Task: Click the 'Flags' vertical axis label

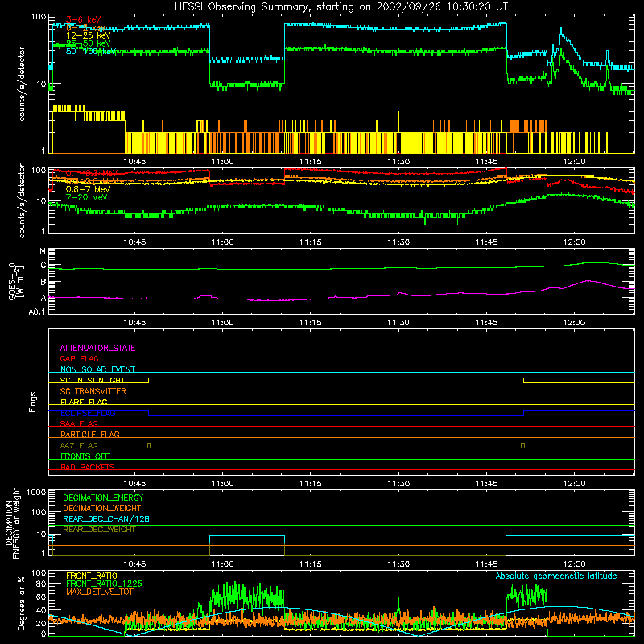Action: [x=33, y=402]
